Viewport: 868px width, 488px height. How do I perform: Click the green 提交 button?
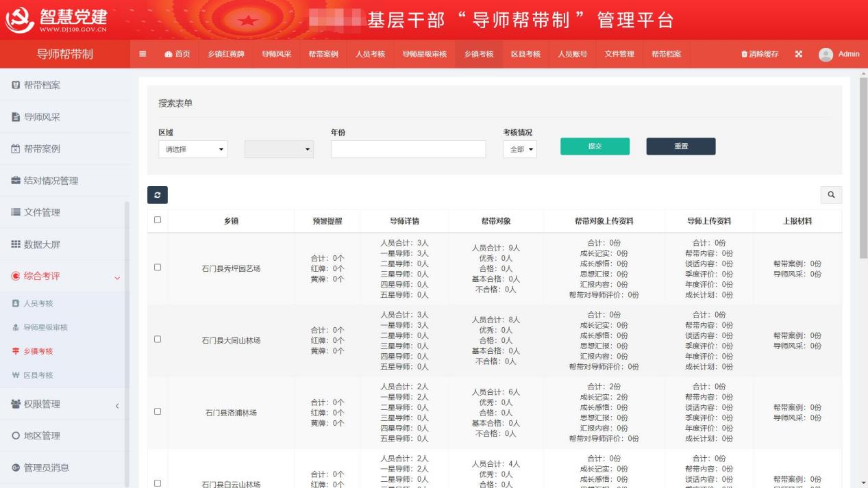[x=594, y=146]
